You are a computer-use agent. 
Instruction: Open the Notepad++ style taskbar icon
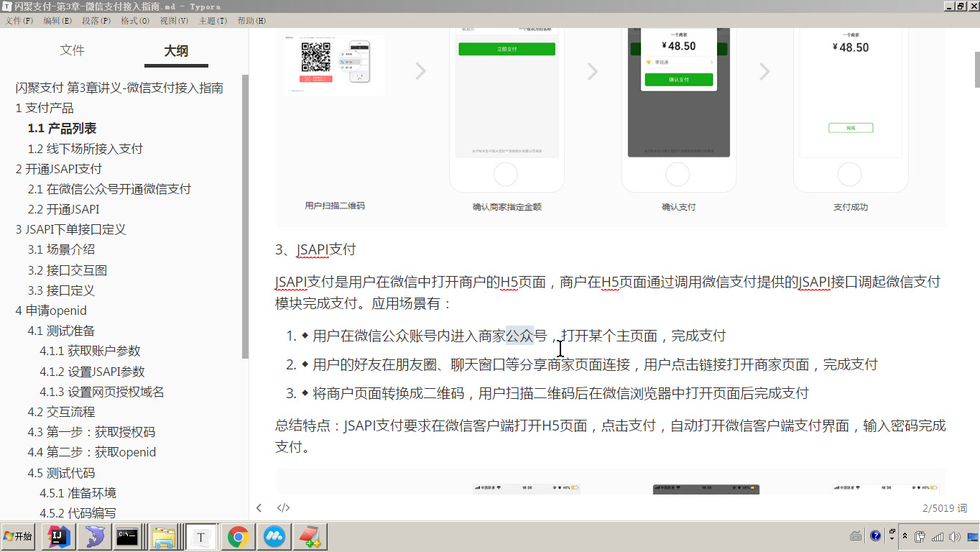click(310, 537)
